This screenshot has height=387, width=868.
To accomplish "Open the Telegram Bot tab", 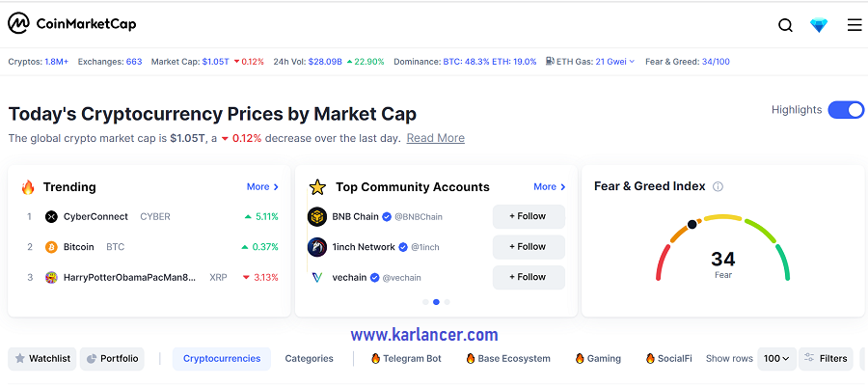I will tap(406, 359).
